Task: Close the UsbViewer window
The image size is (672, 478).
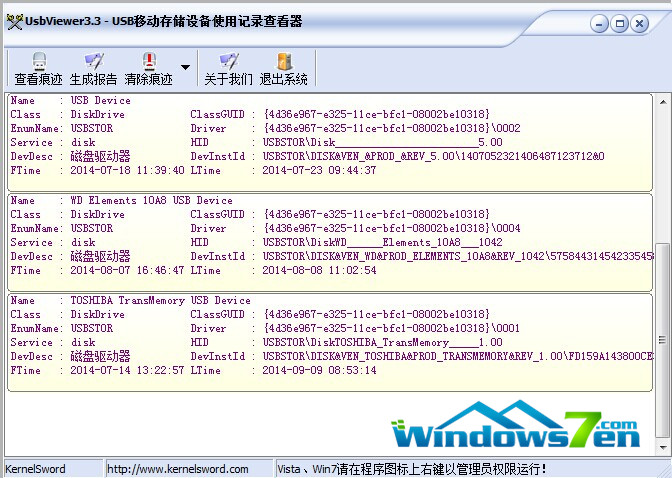Action: click(639, 24)
